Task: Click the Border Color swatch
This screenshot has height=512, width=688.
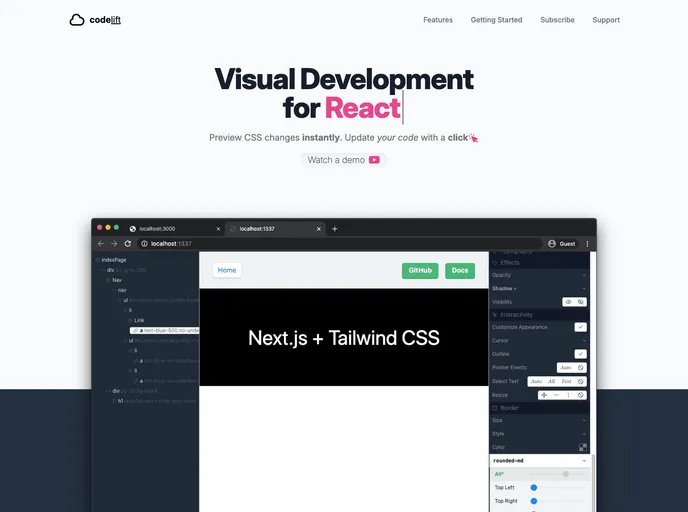Action: [x=583, y=447]
